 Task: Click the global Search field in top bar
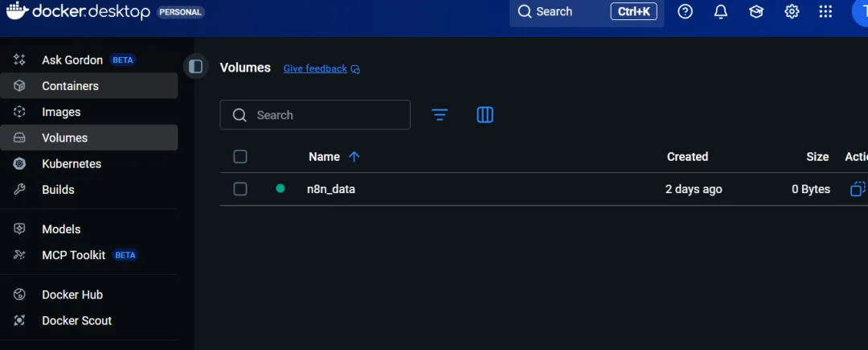pos(587,11)
